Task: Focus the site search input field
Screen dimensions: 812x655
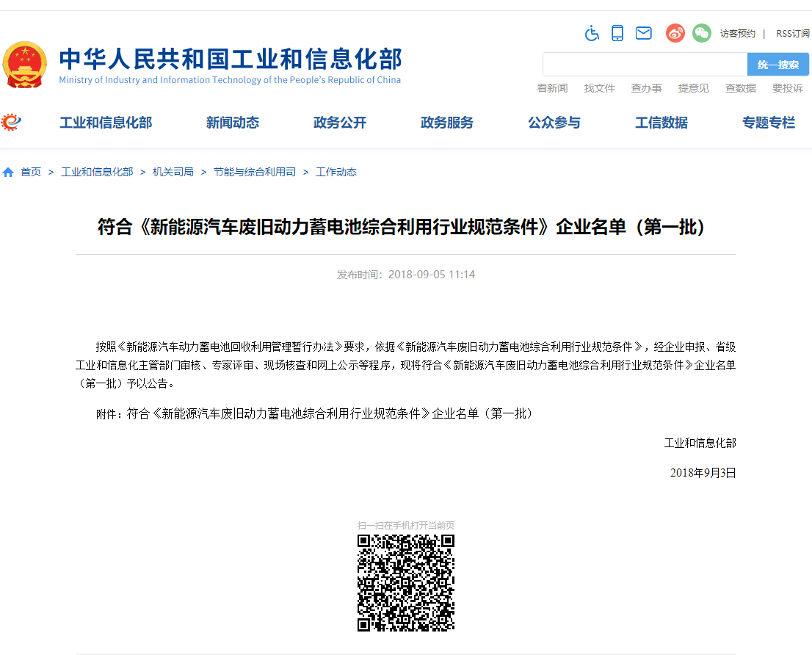Action: [645, 65]
